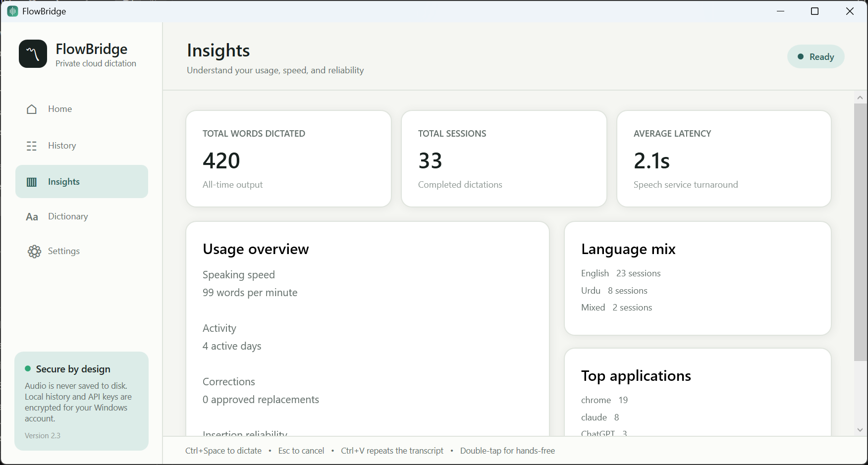Click the Usage overview heading
The height and width of the screenshot is (465, 868).
click(256, 249)
